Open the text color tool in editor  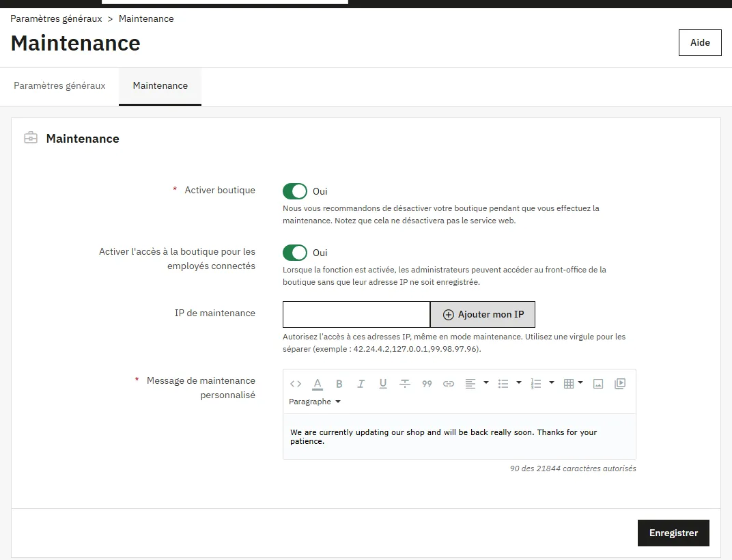(318, 384)
